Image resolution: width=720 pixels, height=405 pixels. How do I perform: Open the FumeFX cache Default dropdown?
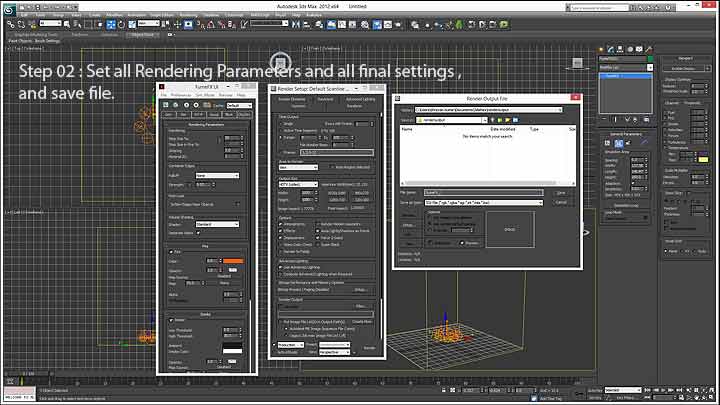point(239,106)
